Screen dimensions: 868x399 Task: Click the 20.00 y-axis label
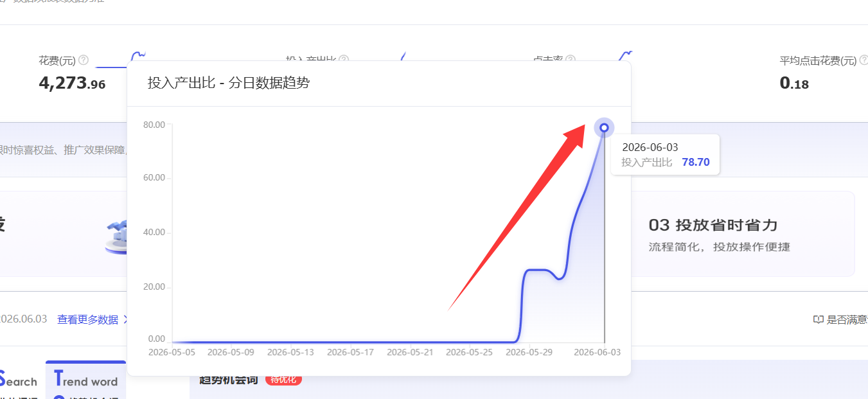154,287
